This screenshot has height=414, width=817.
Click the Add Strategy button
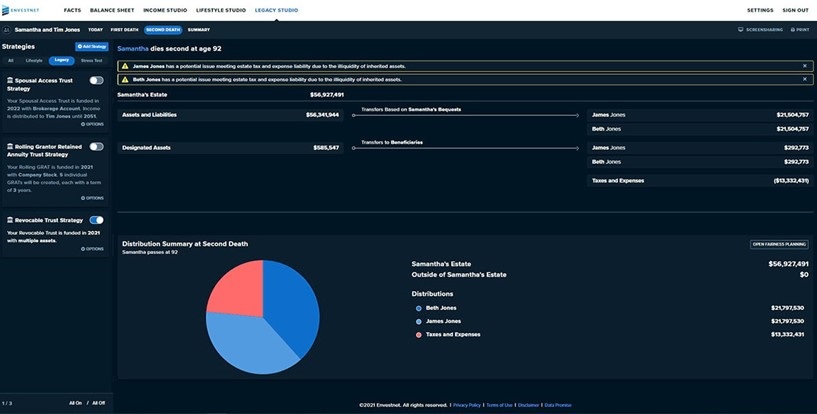coord(92,47)
